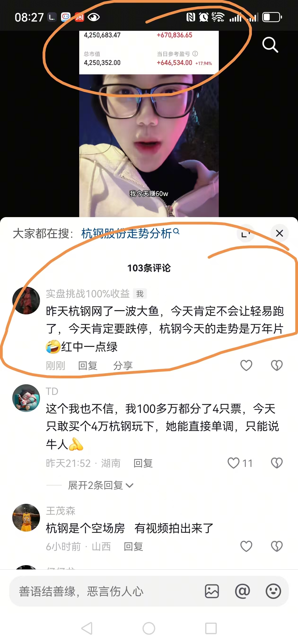Open the search magnifier icon
Image resolution: width=298 pixels, height=644 pixels.
[270, 45]
